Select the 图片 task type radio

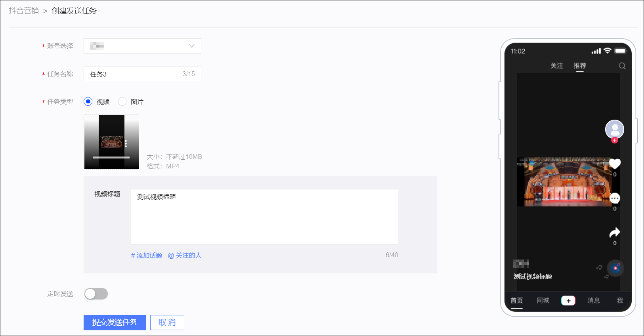pyautogui.click(x=122, y=102)
